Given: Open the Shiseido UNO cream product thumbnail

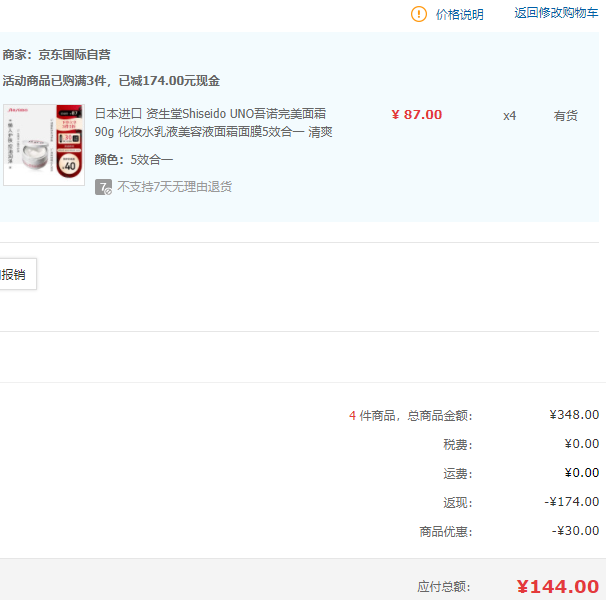Looking at the screenshot, I should pos(44,145).
